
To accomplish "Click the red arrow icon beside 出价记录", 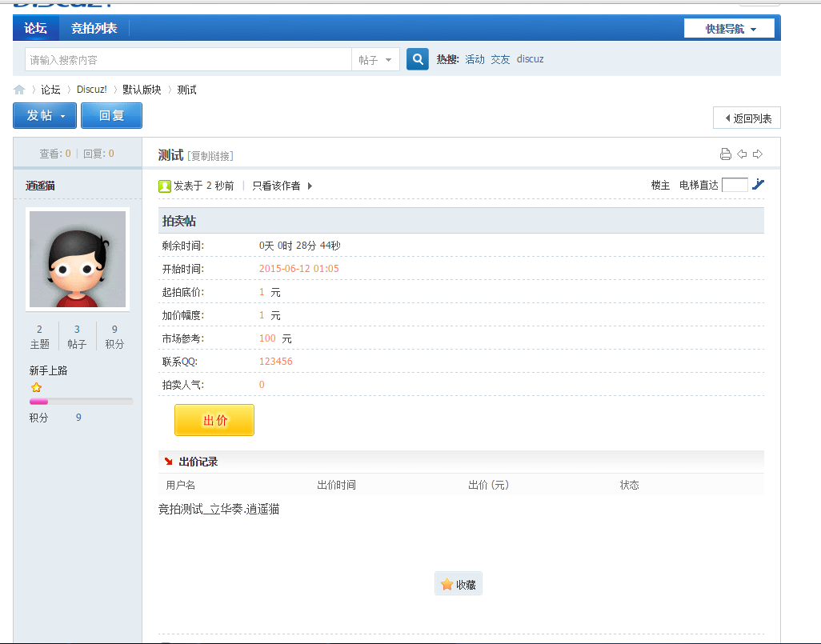I will (x=168, y=462).
